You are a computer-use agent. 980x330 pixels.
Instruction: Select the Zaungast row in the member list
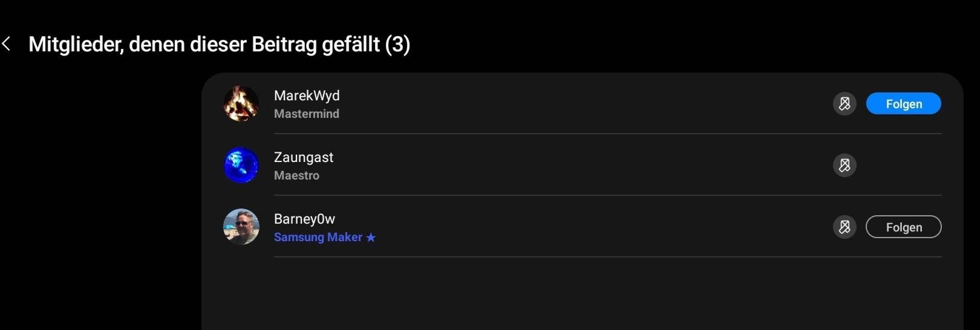pyautogui.click(x=582, y=165)
